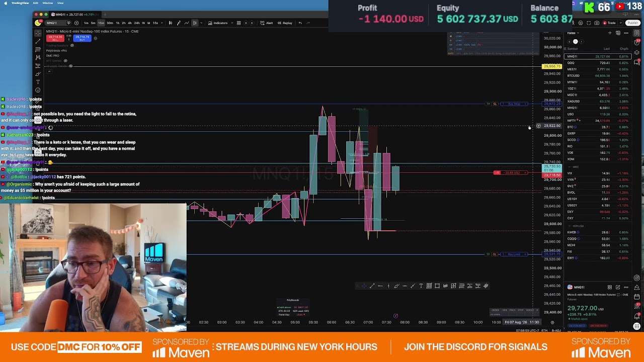The image size is (644, 362).
Task: Redo the last chart action
Action: click(308, 23)
